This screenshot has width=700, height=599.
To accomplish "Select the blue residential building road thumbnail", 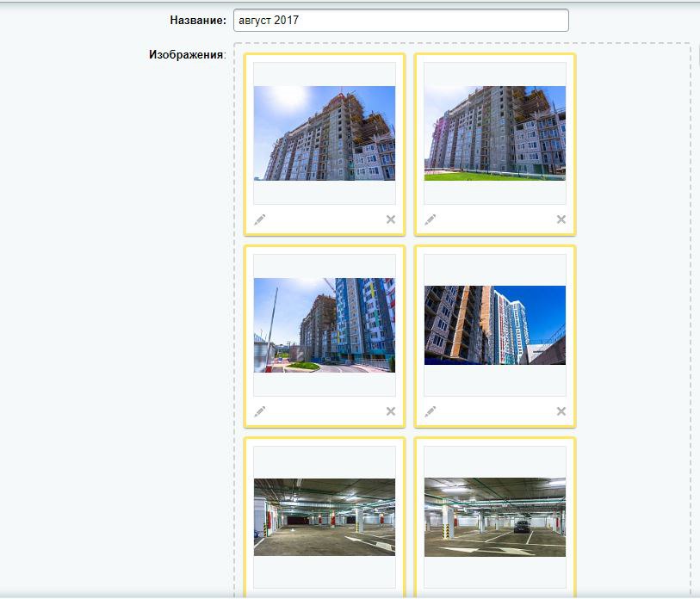I will pos(325,324).
